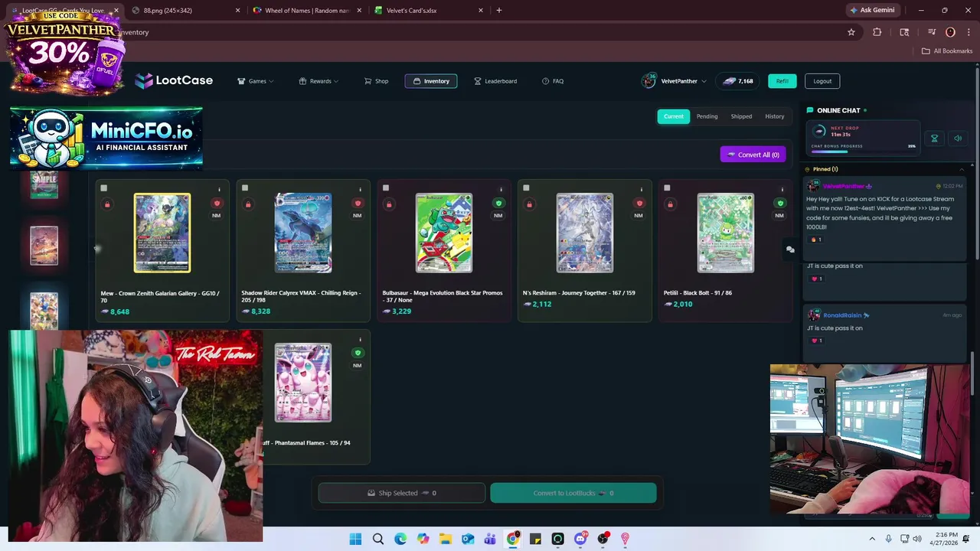Click Convert All (0) button
The width and height of the screenshot is (980, 551).
[753, 155]
